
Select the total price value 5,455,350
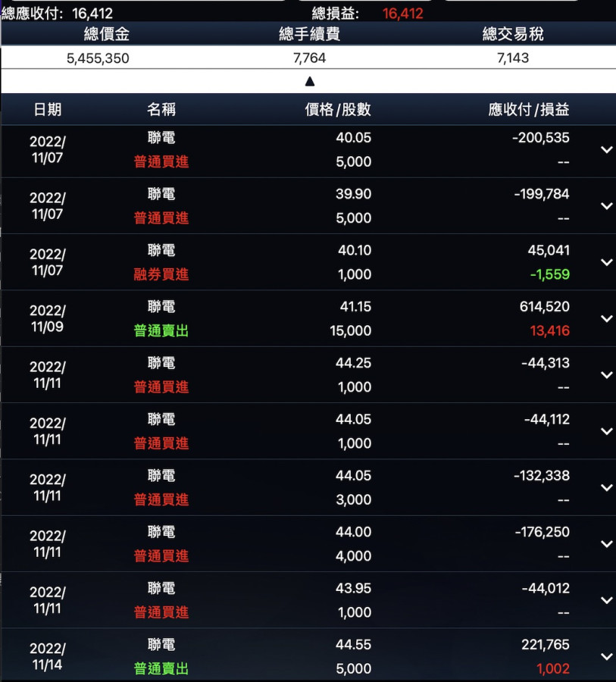[x=98, y=58]
